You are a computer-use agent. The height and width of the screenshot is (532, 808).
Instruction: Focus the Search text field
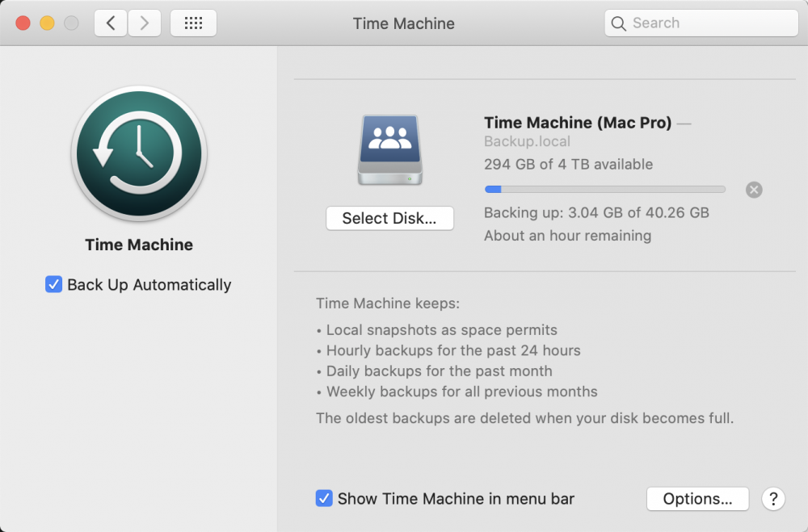(701, 23)
